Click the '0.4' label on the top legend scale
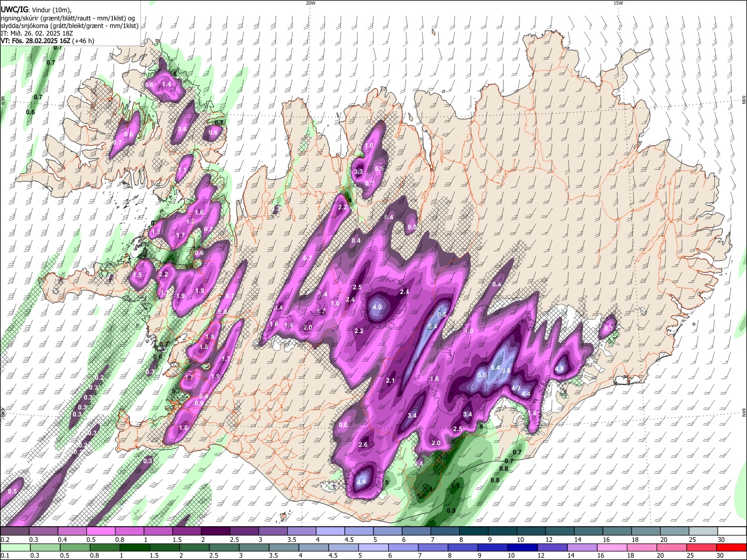 tap(62, 540)
